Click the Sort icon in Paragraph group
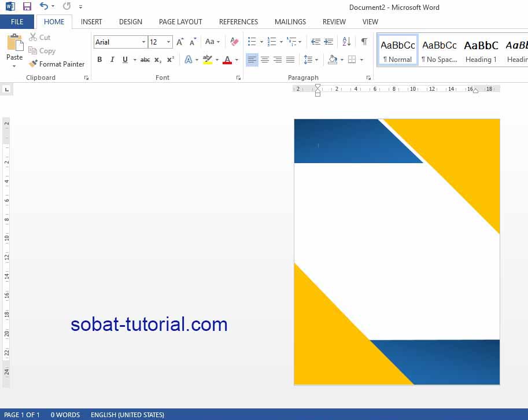The image size is (528, 420). [346, 42]
